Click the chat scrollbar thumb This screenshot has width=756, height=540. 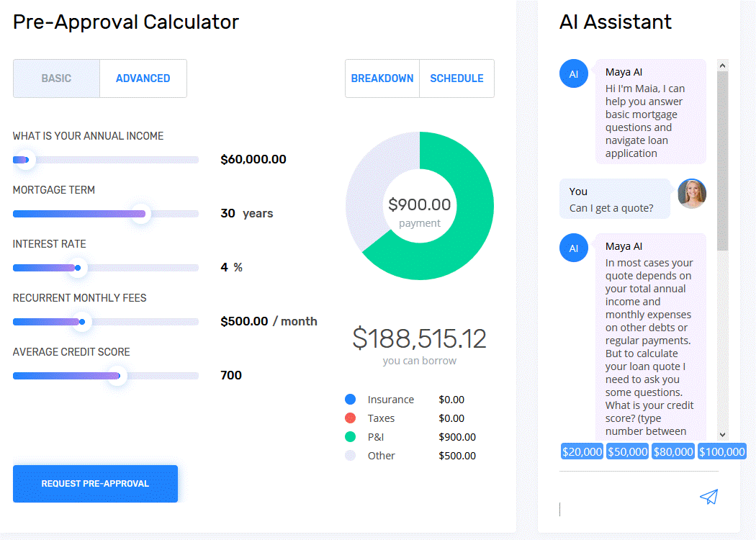pyautogui.click(x=722, y=161)
